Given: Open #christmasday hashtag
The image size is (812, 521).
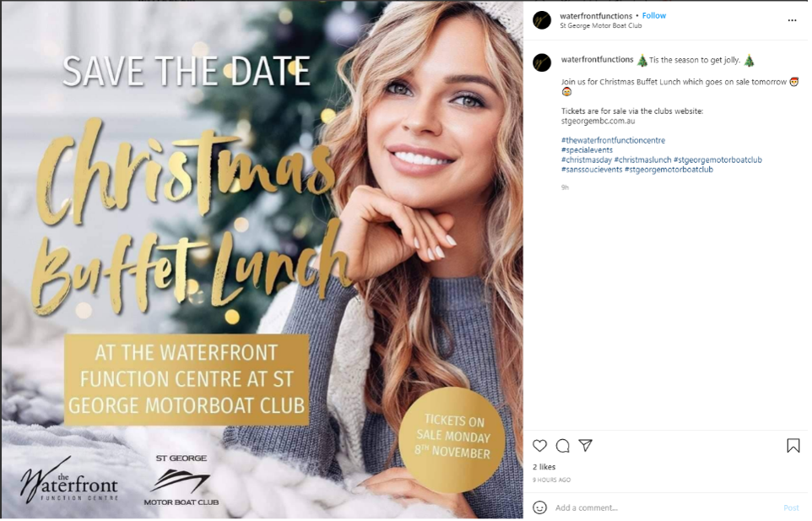Looking at the screenshot, I should [587, 160].
